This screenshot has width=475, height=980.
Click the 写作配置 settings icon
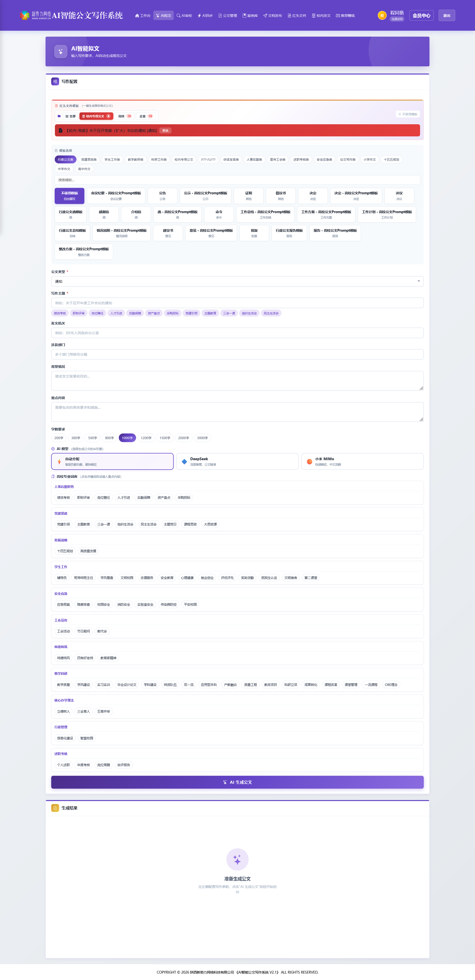click(55, 81)
